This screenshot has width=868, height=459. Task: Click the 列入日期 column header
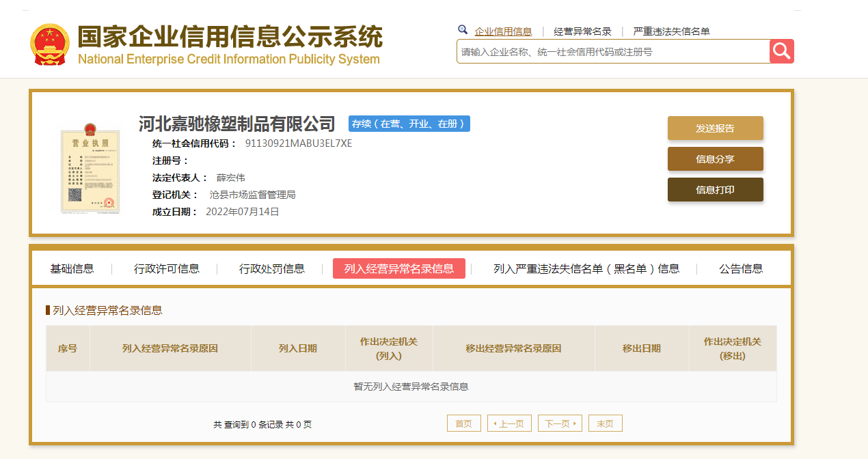click(x=298, y=348)
